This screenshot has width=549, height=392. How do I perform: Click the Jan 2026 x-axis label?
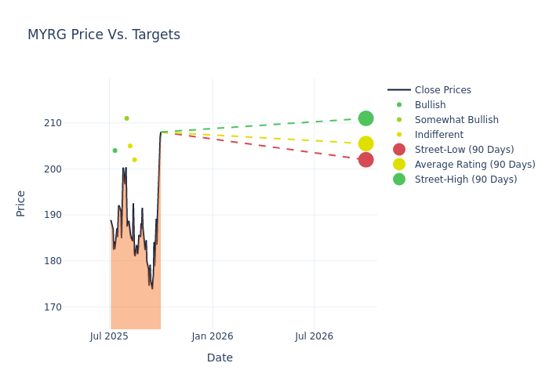(x=212, y=336)
